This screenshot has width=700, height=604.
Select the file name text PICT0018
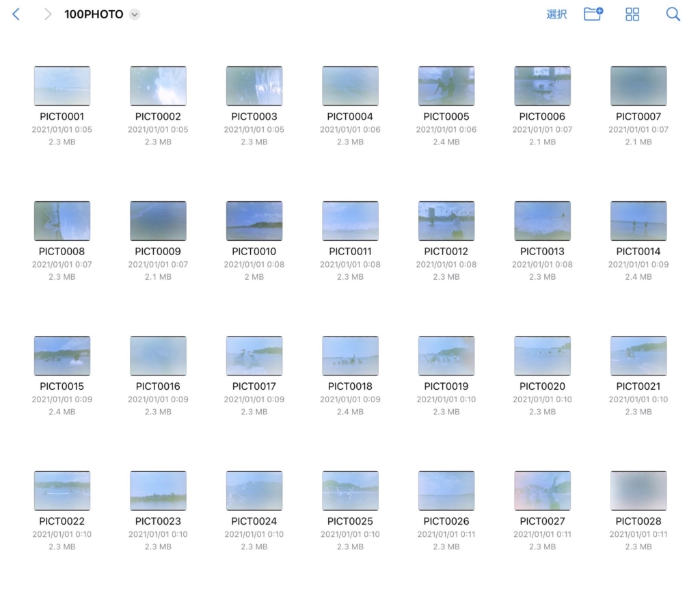(351, 386)
